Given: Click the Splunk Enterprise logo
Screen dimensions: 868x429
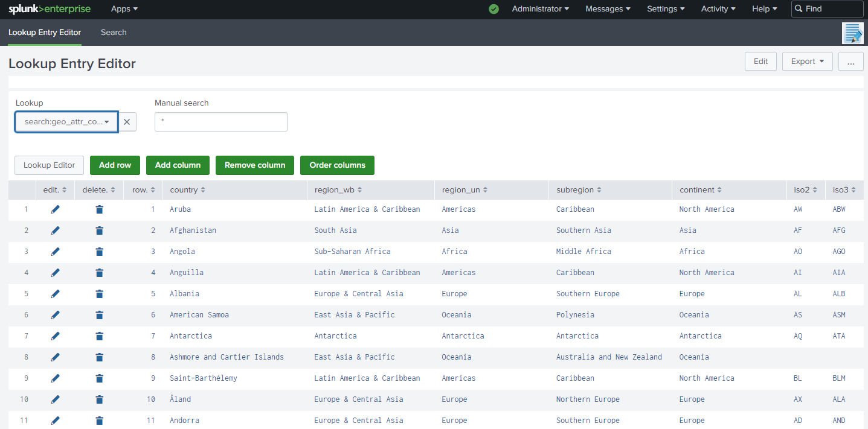Looking at the screenshot, I should [x=50, y=9].
